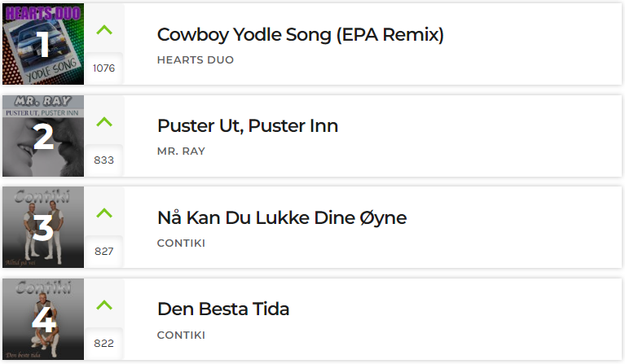Open Mr. Ray album cover thumbnail
This screenshot has width=625, height=364.
click(43, 136)
